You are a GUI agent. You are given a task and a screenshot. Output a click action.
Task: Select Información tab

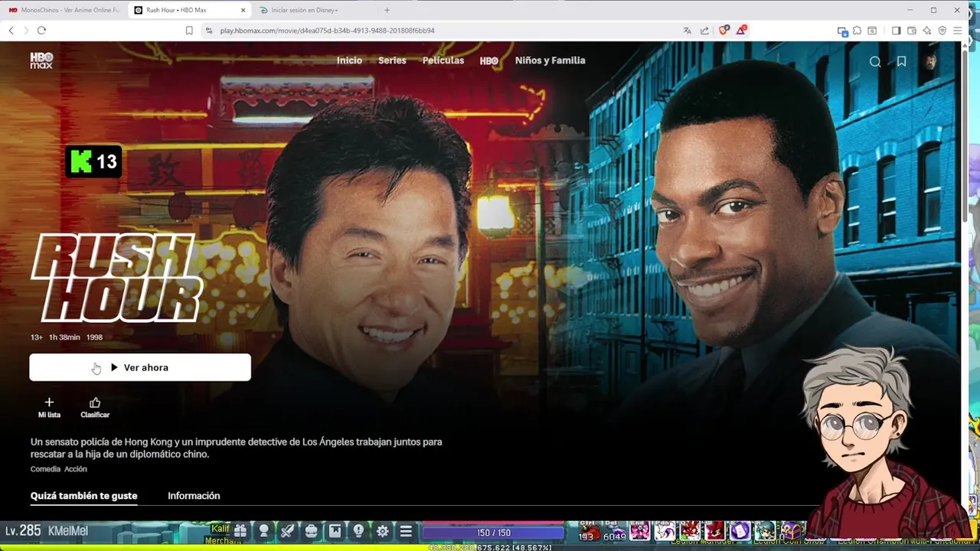tap(194, 496)
